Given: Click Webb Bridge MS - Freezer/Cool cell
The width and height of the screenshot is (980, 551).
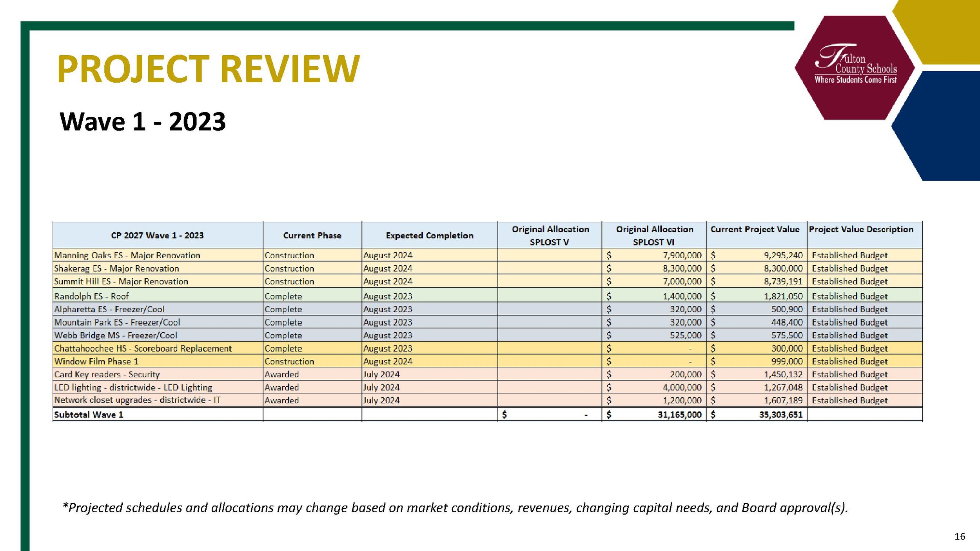Looking at the screenshot, I should coord(158,335).
